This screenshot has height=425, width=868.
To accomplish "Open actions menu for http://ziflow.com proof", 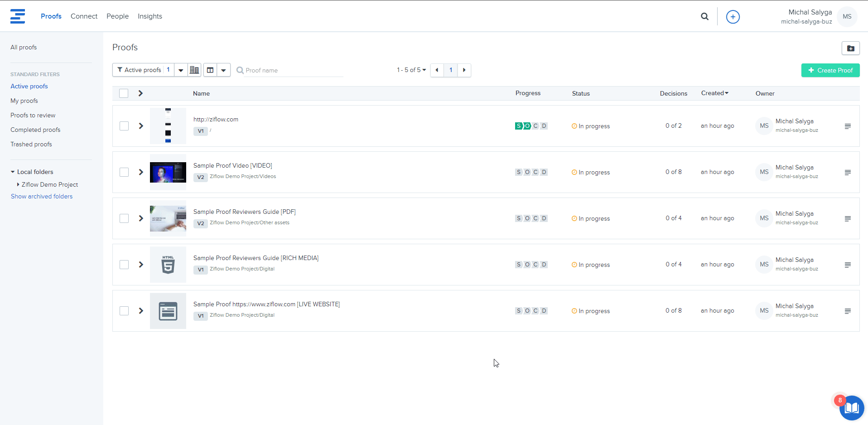I will pos(848,126).
